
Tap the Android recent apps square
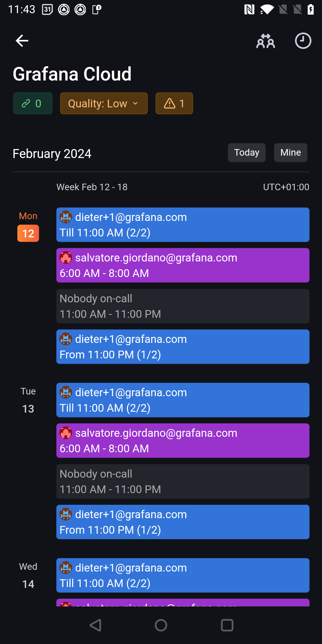pyautogui.click(x=227, y=625)
